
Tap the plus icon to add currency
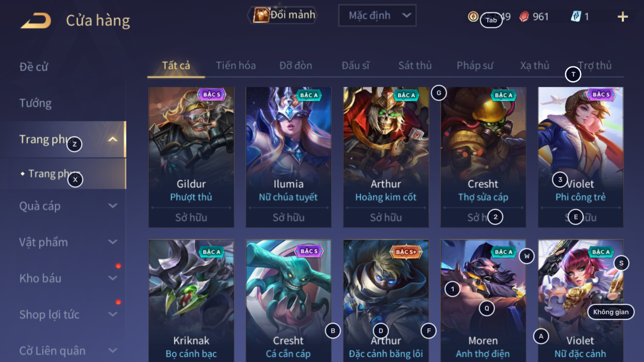pos(623,17)
